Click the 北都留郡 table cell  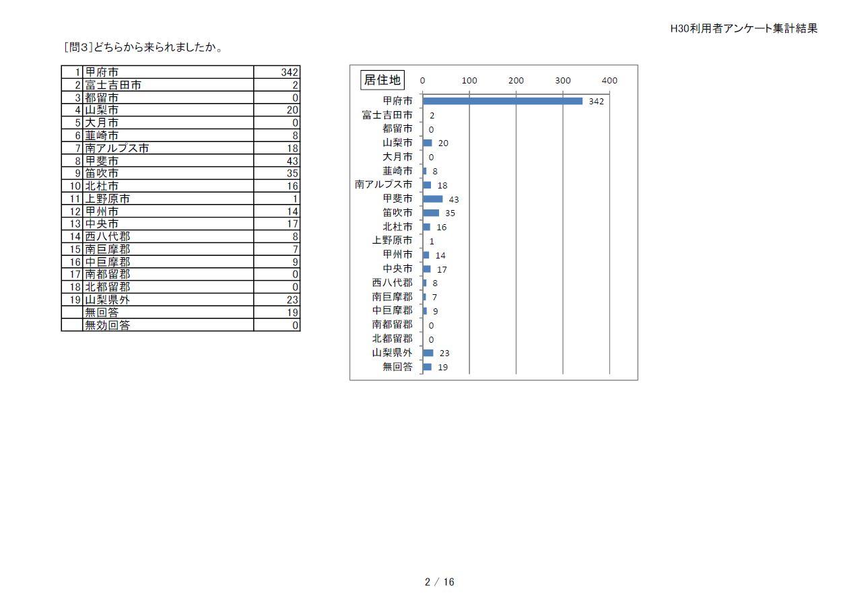pyautogui.click(x=168, y=287)
